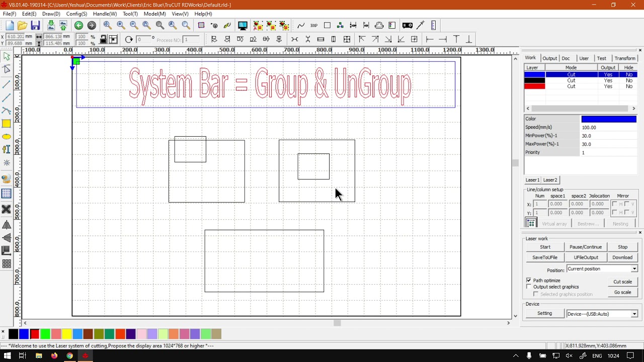This screenshot has height=362, width=644.
Task: Pick the green color swatch in palette
Action: pyautogui.click(x=45, y=334)
